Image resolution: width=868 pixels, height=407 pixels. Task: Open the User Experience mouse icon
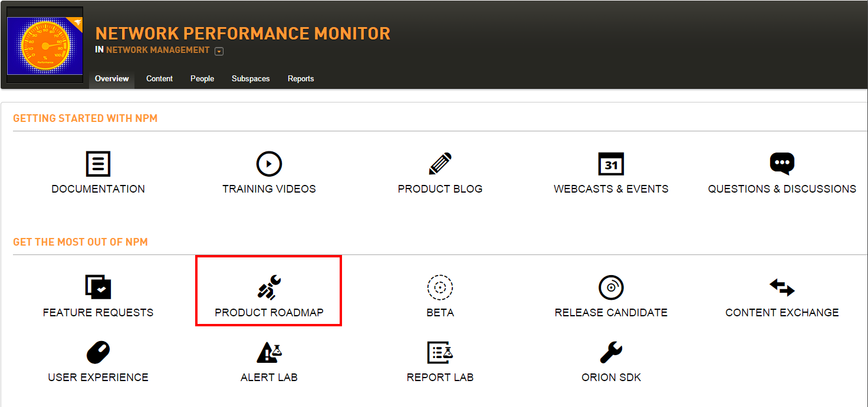(98, 352)
